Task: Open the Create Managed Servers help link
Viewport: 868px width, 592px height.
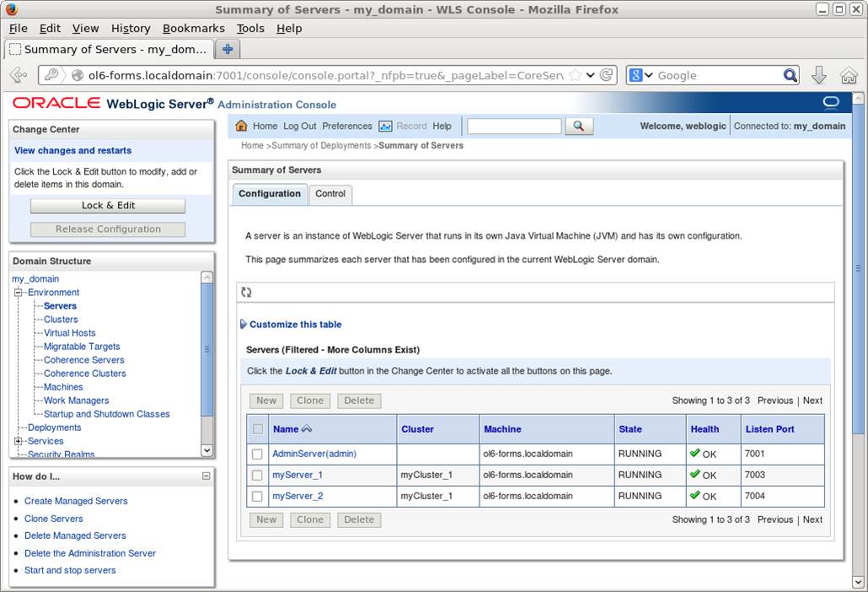Action: [76, 501]
